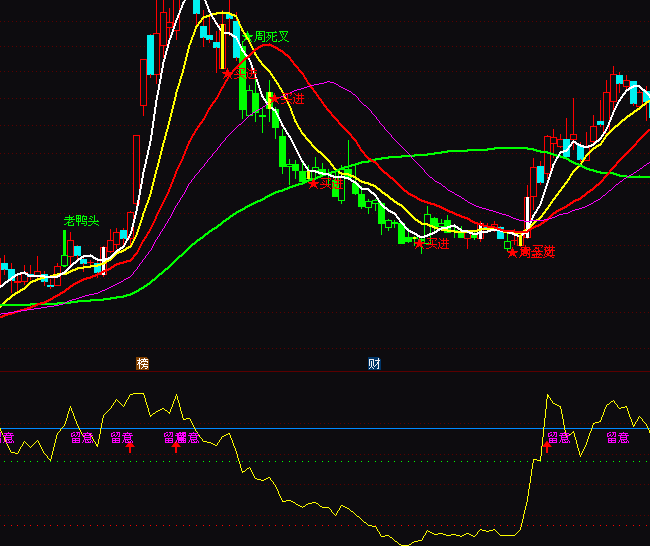Image resolution: width=650 pixels, height=546 pixels.
Task: Click the green star beside 周死叉
Action: [x=248, y=37]
